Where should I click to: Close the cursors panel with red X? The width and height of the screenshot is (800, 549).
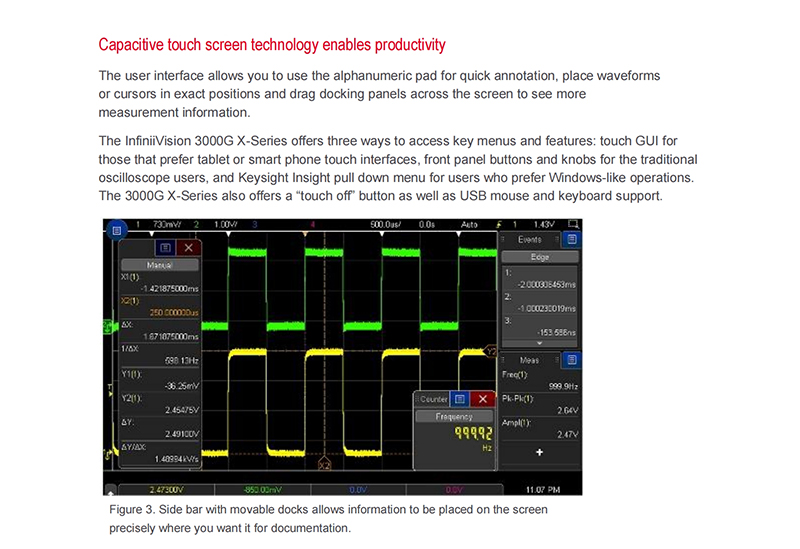[x=188, y=248]
